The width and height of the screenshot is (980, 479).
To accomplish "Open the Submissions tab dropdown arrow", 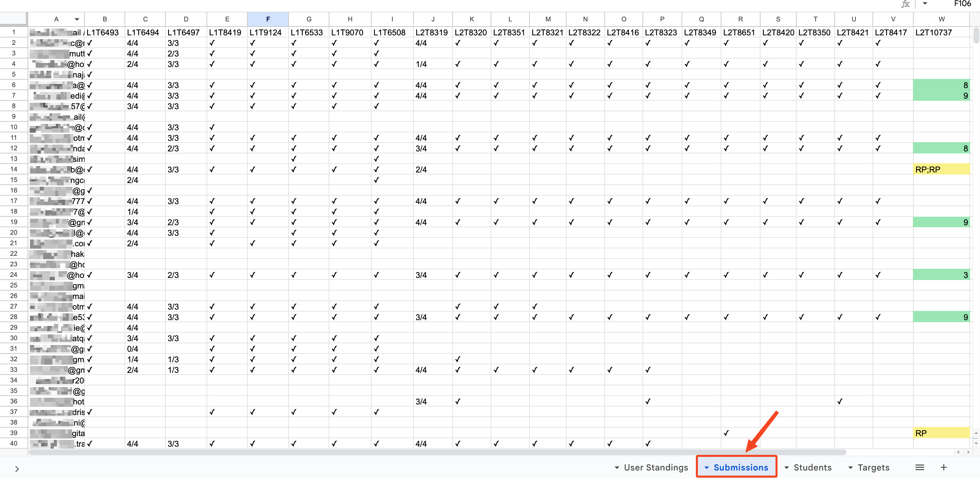I will click(x=706, y=467).
